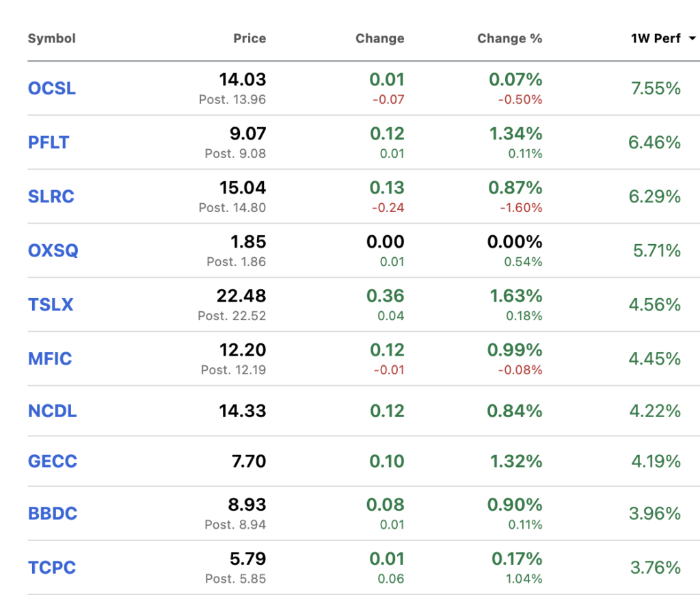Viewport: 700px width, 595px height.
Task: Open the MFIC stock link
Action: pyautogui.click(x=50, y=358)
